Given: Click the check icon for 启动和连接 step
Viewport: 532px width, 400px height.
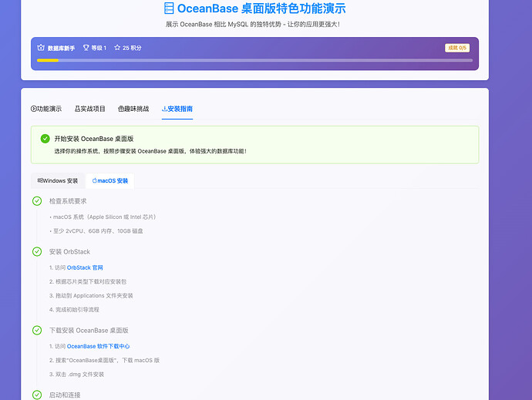Looking at the screenshot, I should 37,395.
